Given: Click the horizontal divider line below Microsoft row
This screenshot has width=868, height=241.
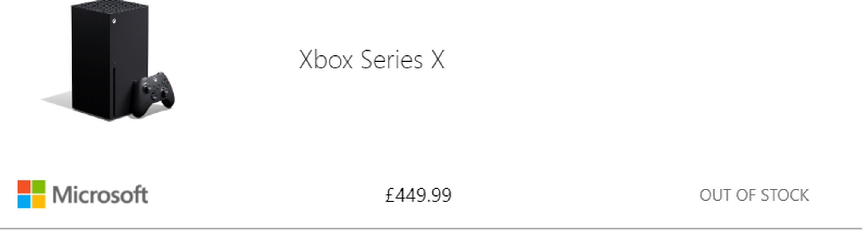Looking at the screenshot, I should coord(431,229).
